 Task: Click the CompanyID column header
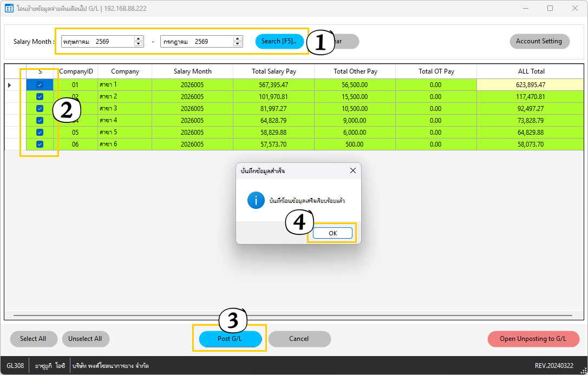(x=76, y=71)
